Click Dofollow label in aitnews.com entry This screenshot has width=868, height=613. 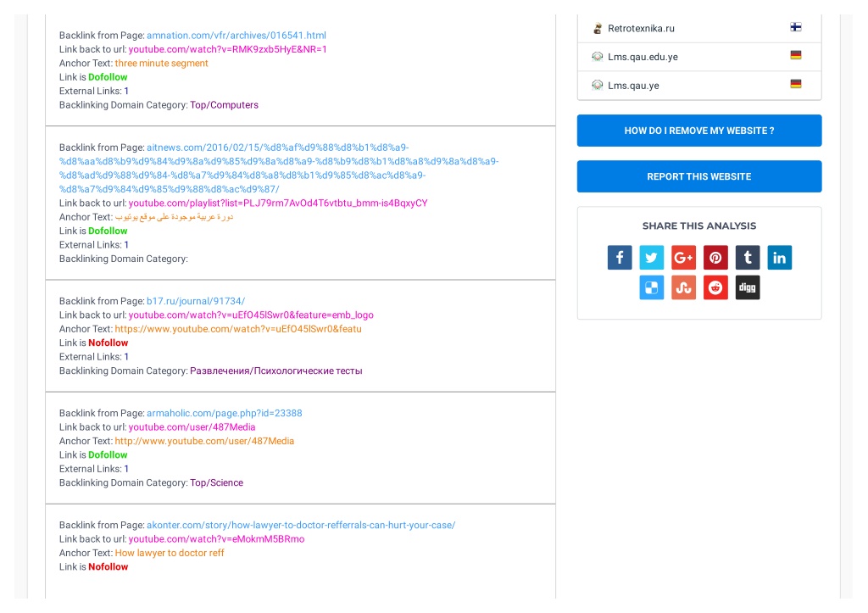click(108, 231)
